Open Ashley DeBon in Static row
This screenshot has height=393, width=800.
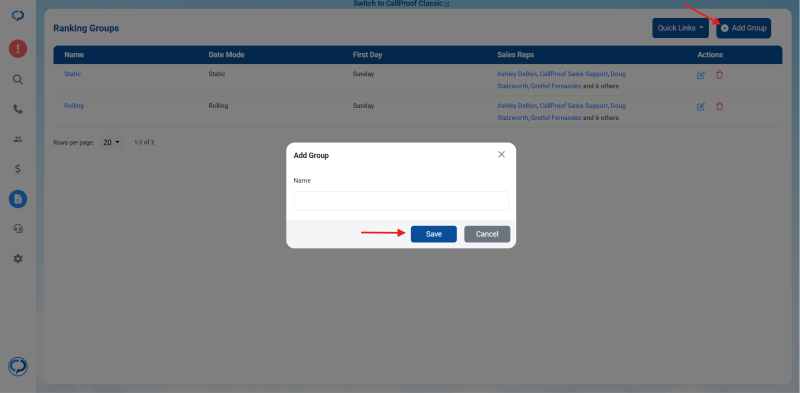click(517, 74)
